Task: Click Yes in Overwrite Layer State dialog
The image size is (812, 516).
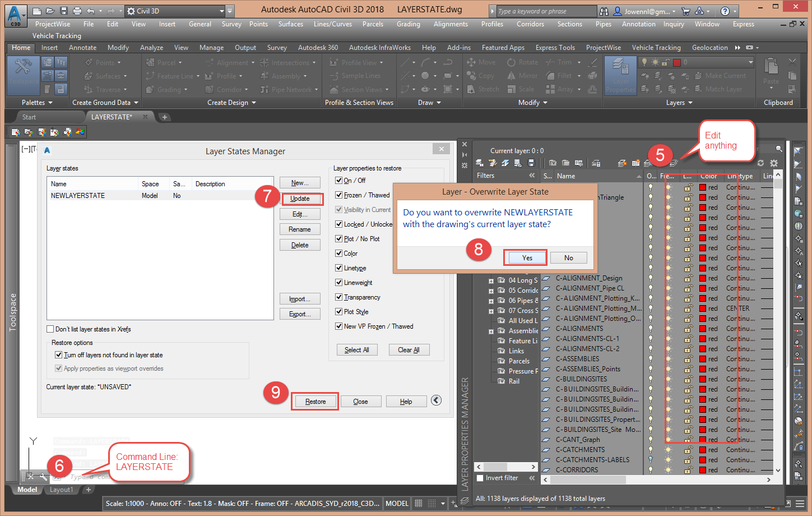Action: pos(527,257)
